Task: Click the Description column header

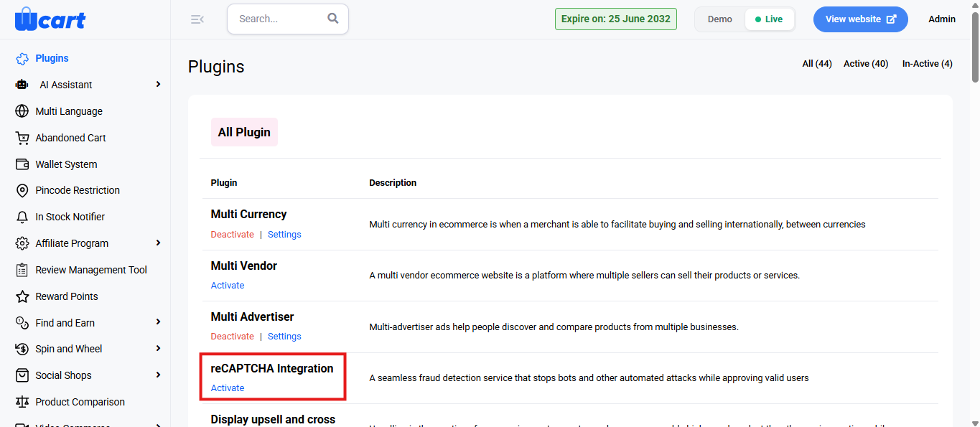Action: 393,183
